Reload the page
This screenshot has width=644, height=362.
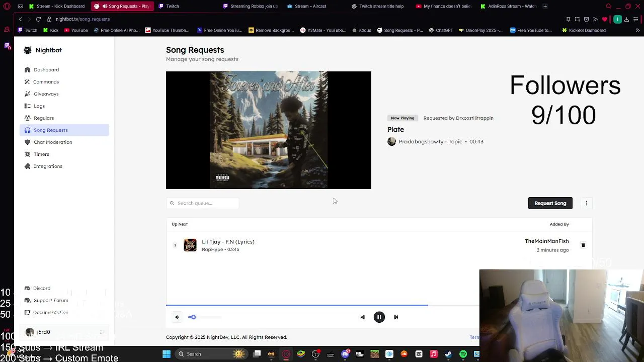[38, 19]
